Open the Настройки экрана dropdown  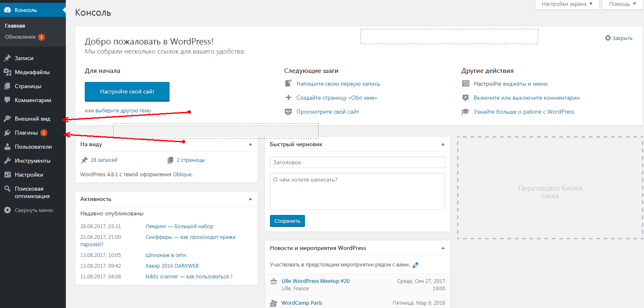point(567,4)
